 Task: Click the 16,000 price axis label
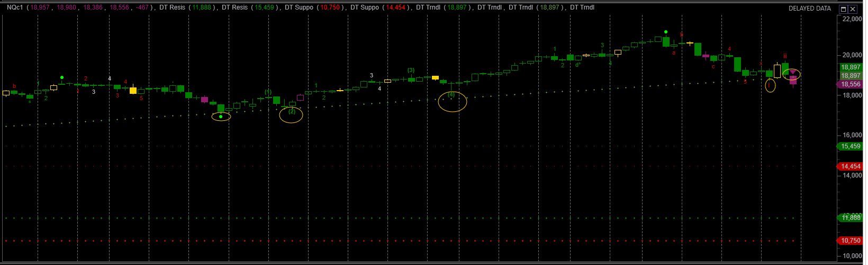(852, 135)
